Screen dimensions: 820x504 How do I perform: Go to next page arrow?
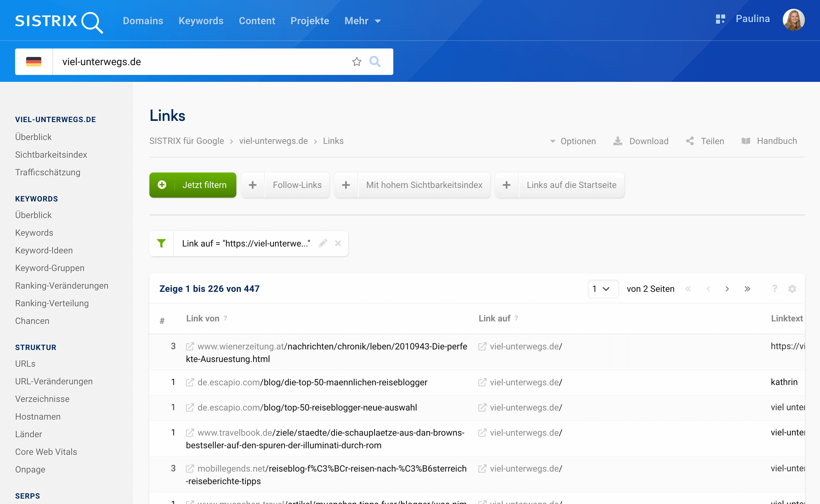point(727,289)
